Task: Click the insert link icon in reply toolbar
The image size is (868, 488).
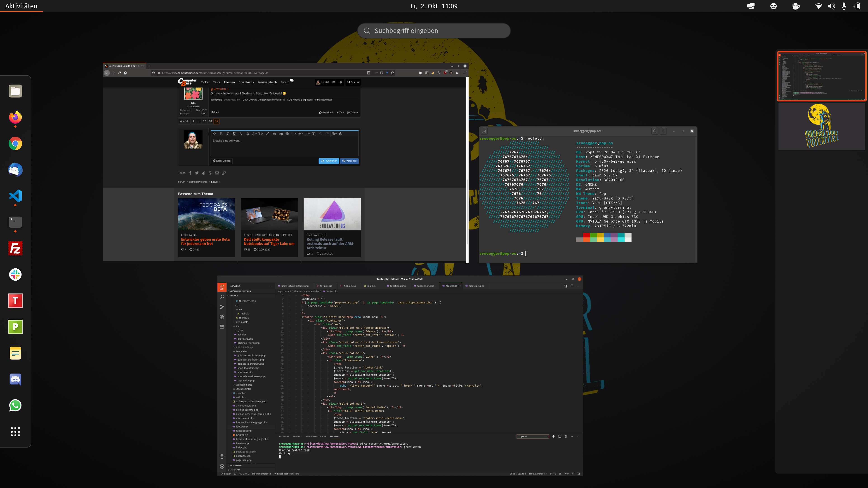Action: [x=268, y=134]
